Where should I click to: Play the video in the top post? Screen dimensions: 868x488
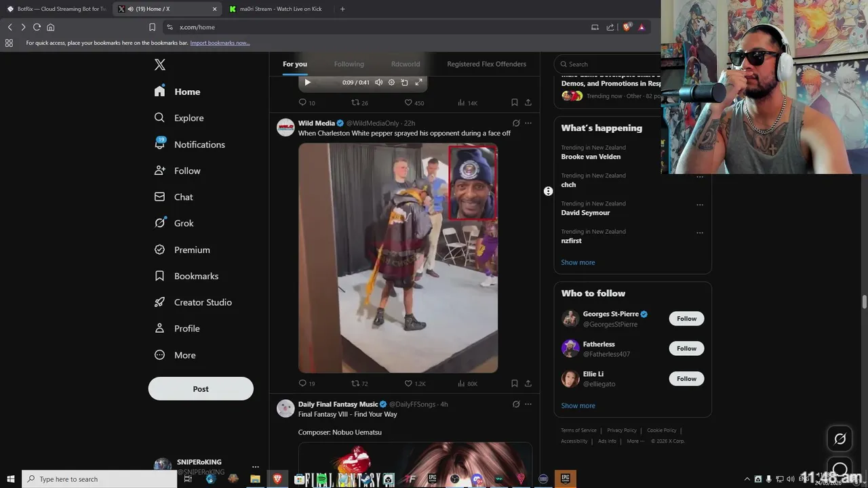307,82
